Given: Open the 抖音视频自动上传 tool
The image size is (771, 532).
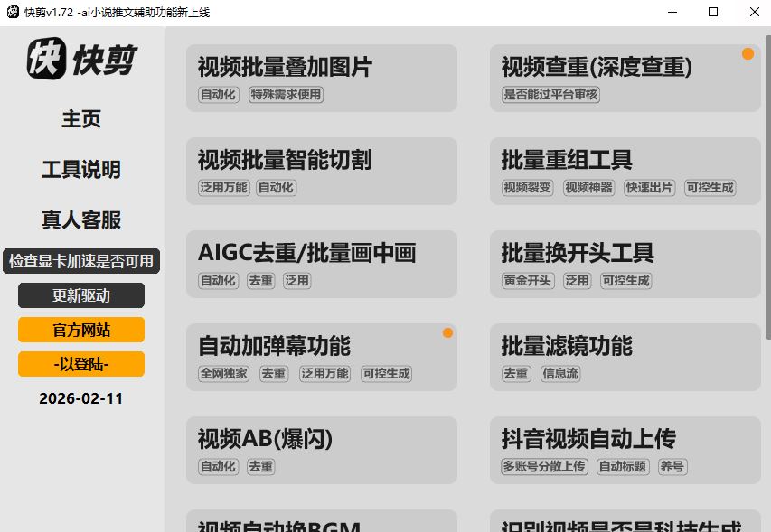Looking at the screenshot, I should click(x=625, y=451).
